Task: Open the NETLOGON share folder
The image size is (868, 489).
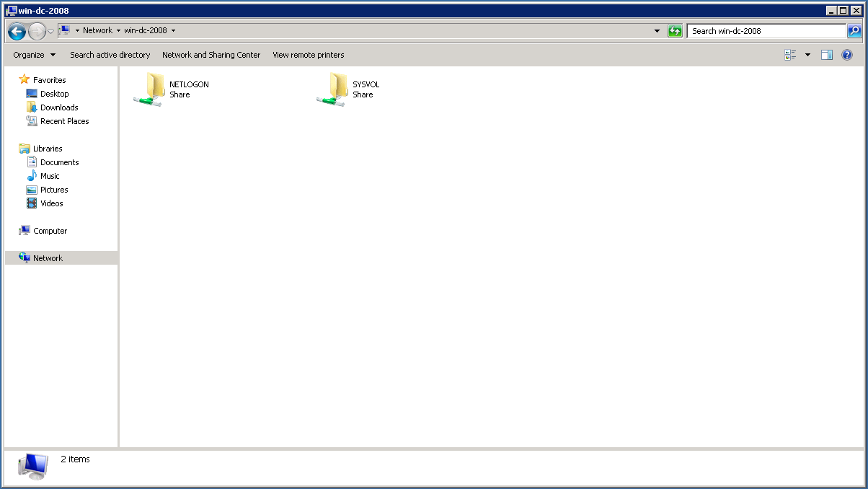Action: pos(150,89)
